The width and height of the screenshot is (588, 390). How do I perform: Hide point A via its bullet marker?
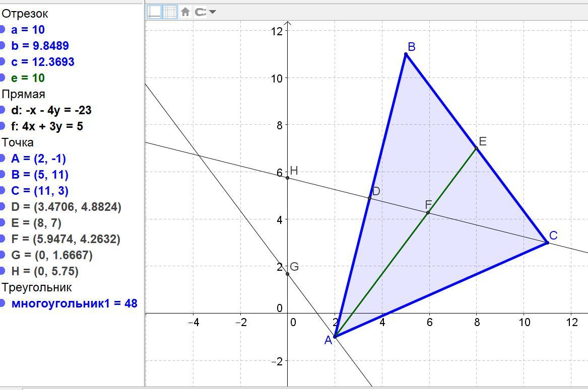pos(3,159)
